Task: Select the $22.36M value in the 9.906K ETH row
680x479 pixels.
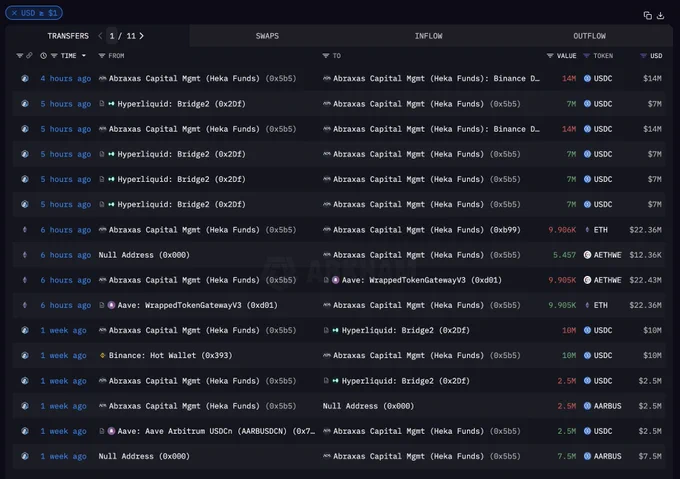Action: [645, 230]
